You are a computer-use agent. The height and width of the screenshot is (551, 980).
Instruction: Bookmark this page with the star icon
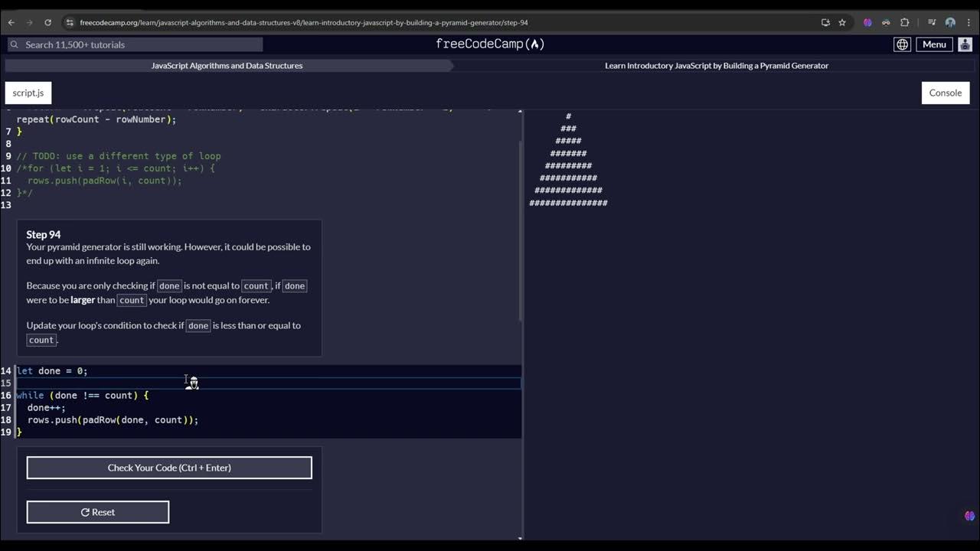click(x=842, y=22)
